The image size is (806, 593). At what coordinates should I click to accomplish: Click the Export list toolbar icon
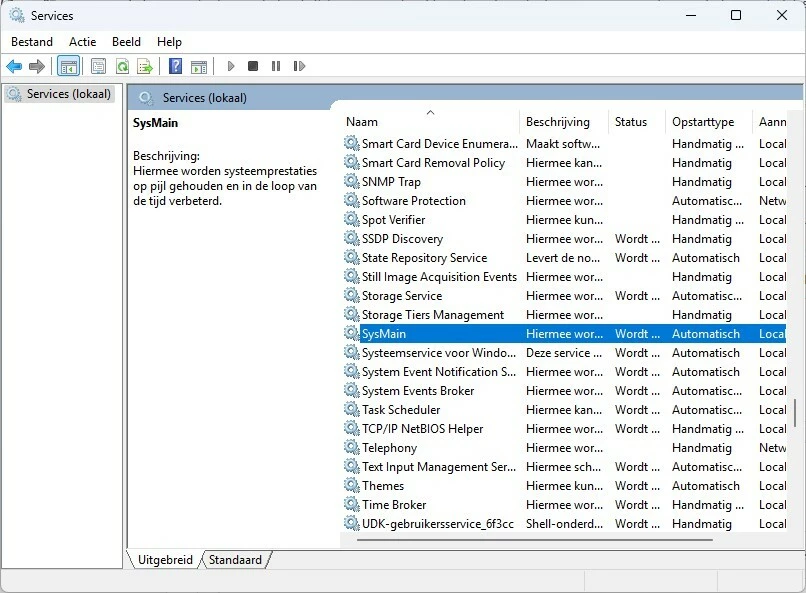(x=145, y=67)
